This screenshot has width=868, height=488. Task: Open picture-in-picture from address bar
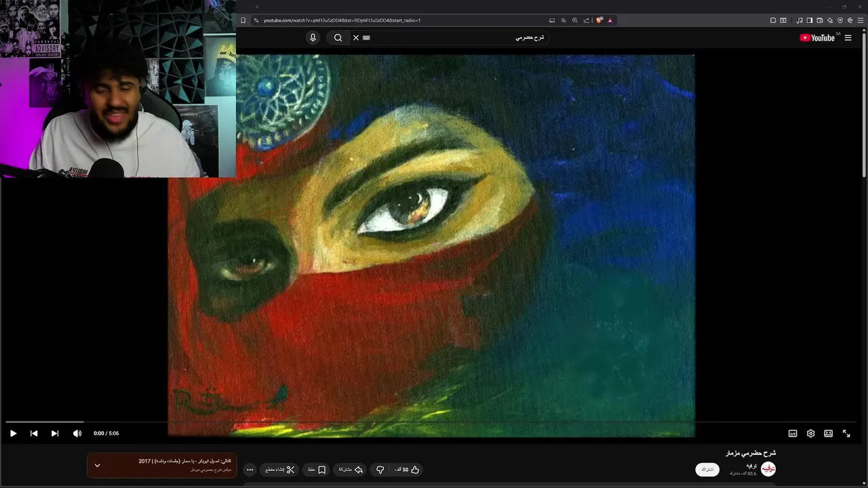(x=552, y=20)
